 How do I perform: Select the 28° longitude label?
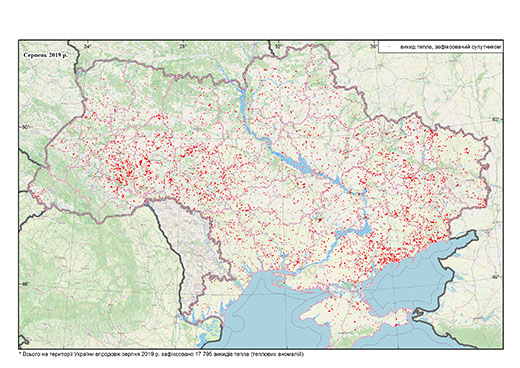point(183,46)
